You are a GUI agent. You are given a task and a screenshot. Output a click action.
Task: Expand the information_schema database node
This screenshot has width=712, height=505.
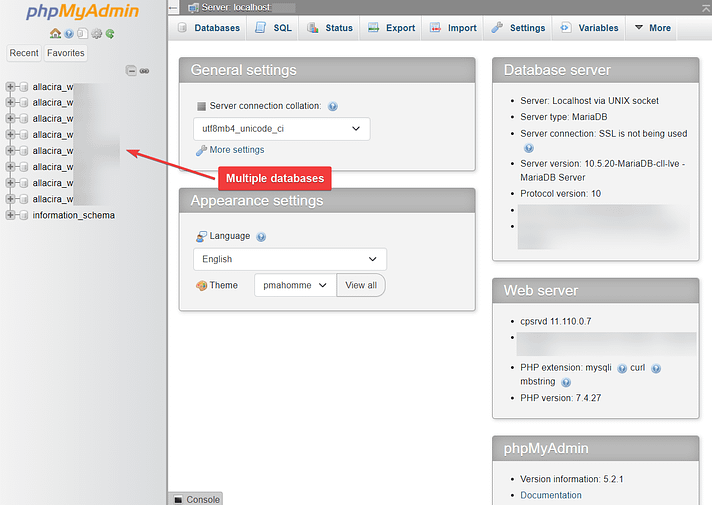pyautogui.click(x=10, y=215)
